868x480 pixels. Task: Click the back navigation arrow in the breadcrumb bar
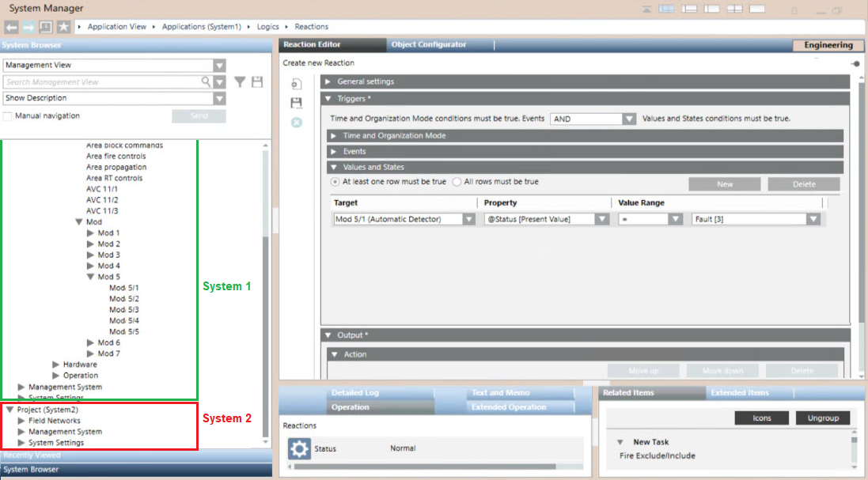coord(11,25)
